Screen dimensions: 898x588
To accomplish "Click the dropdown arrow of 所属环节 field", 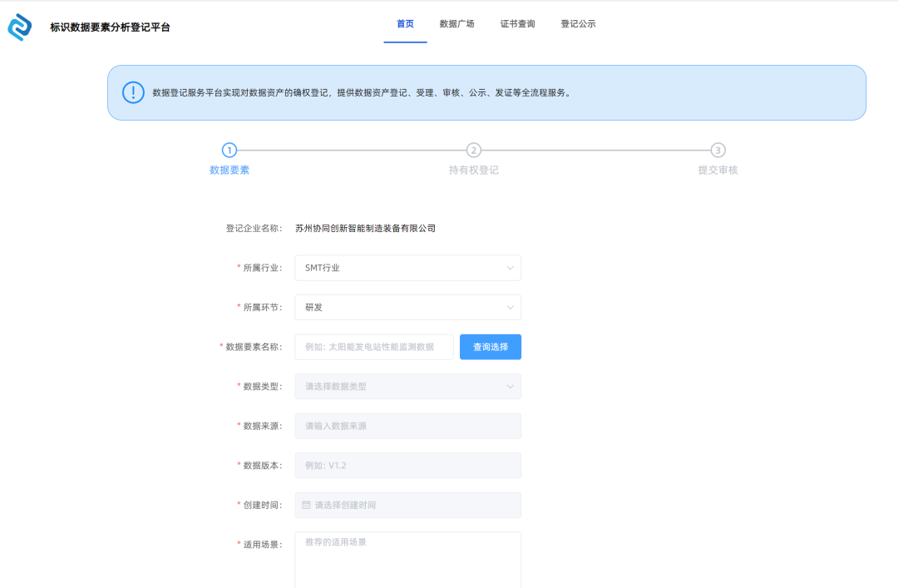I will pyautogui.click(x=511, y=307).
